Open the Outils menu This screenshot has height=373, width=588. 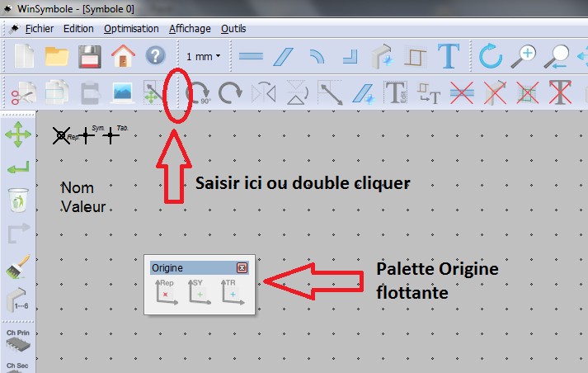233,28
